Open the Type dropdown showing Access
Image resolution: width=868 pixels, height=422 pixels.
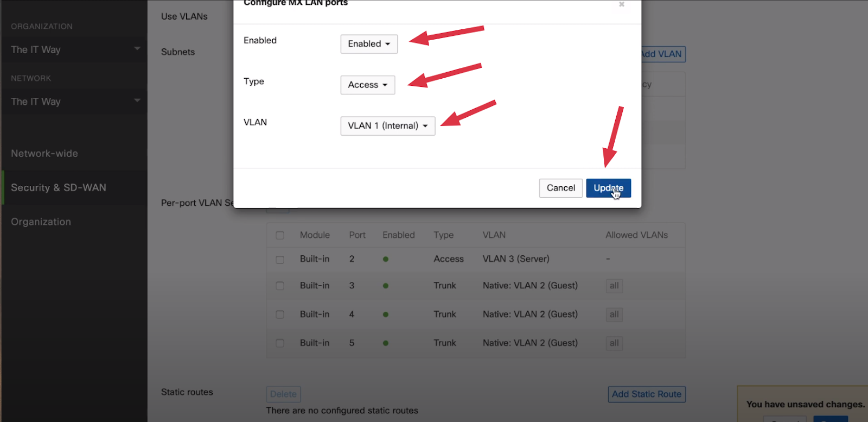coord(367,85)
